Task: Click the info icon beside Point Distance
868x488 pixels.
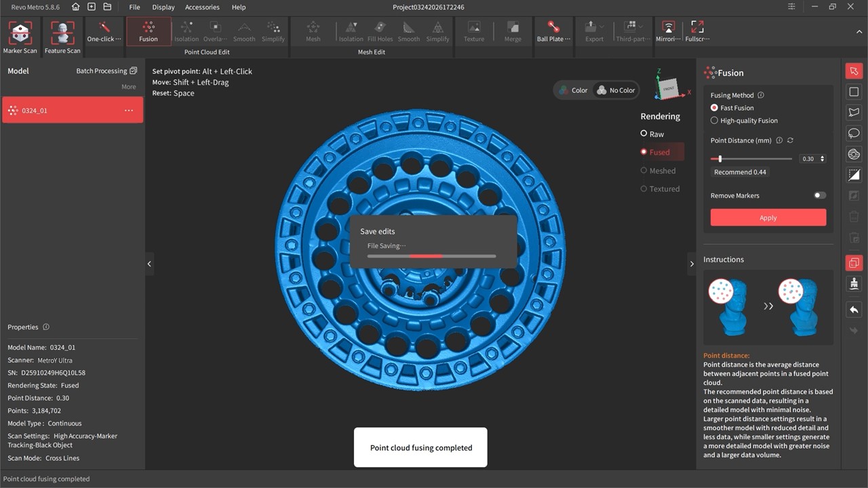Action: pyautogui.click(x=779, y=140)
